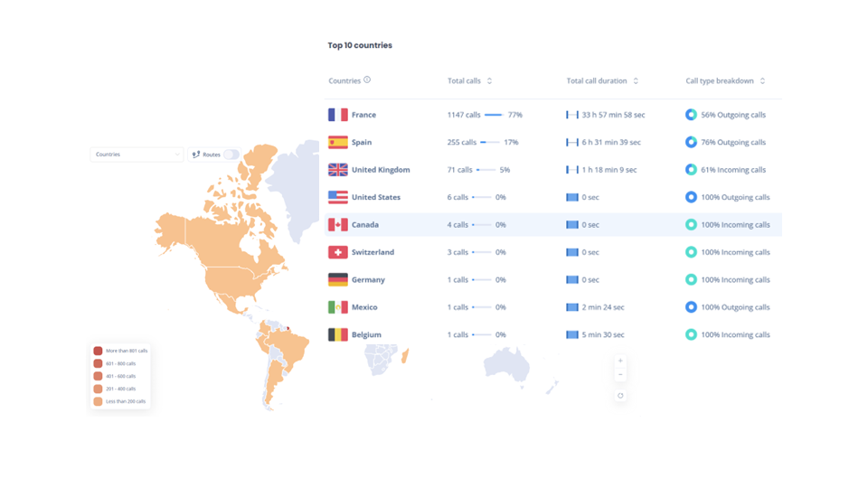The width and height of the screenshot is (868, 488).
Task: Click Mexico call type donut icon
Action: coord(691,307)
